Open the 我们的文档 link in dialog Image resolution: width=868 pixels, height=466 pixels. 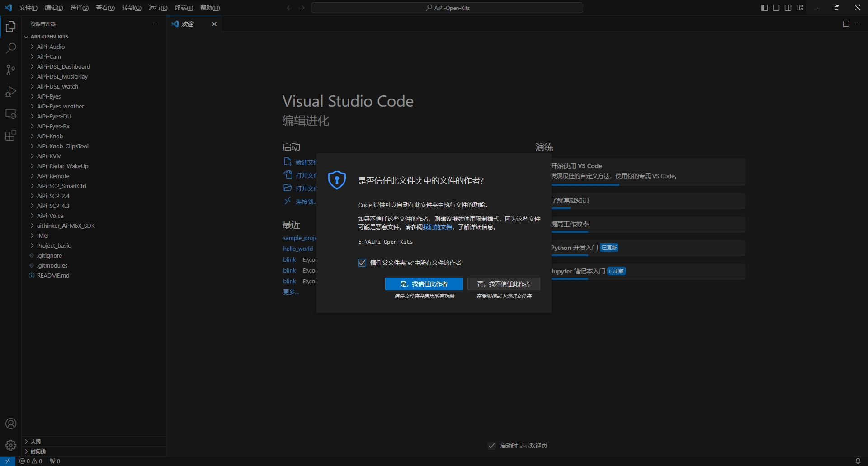click(437, 227)
